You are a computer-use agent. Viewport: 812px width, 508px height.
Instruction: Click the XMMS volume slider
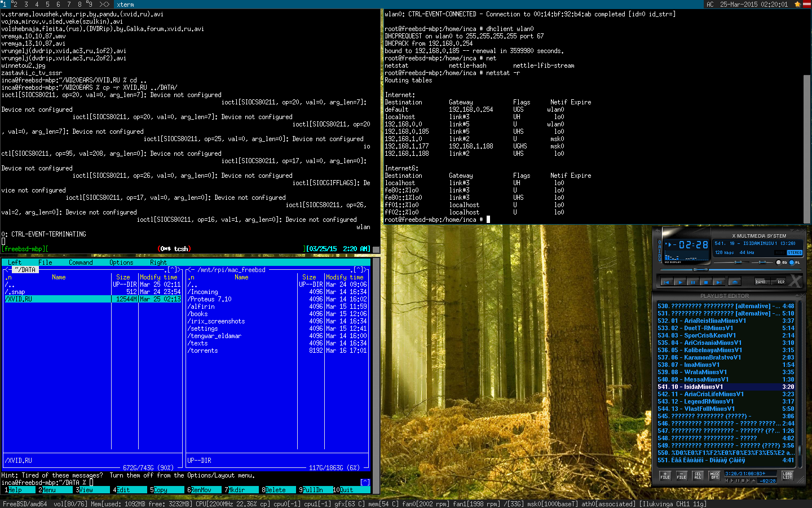coord(731,262)
